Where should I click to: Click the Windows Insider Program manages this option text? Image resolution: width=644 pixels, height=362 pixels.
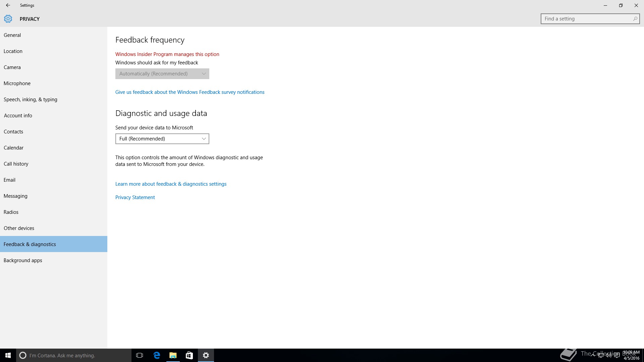(x=167, y=54)
